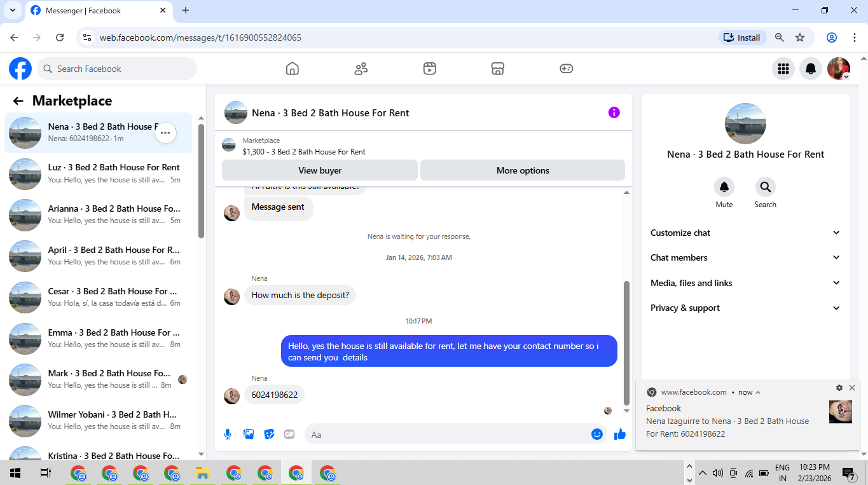Image resolution: width=868 pixels, height=485 pixels.
Task: Click View buyer button
Action: [320, 170]
